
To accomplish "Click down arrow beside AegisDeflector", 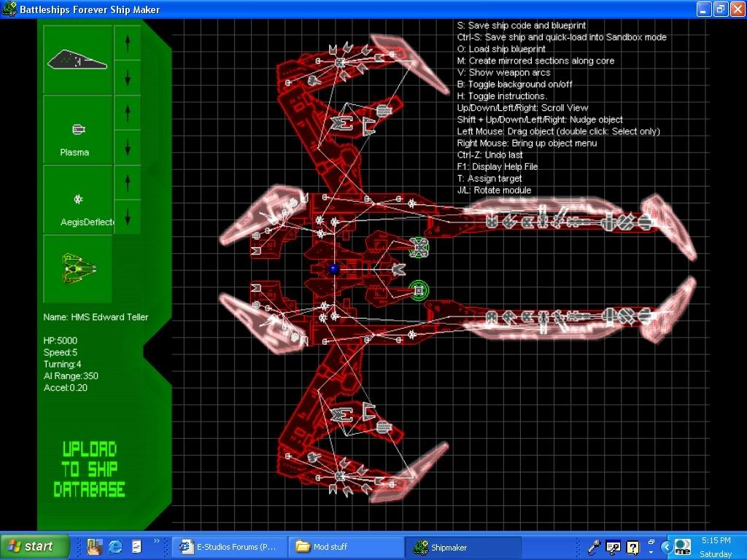I will pos(128,217).
